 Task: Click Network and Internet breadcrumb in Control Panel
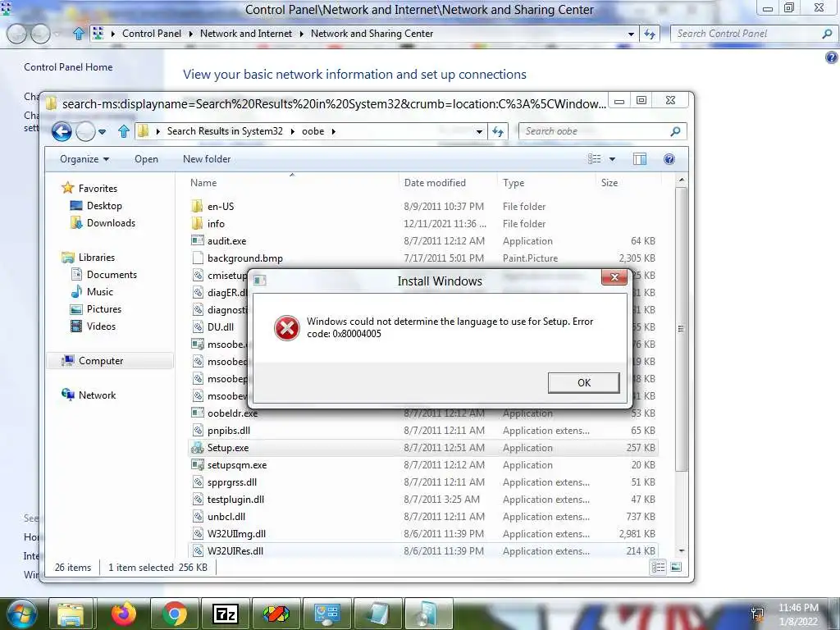pyautogui.click(x=246, y=33)
